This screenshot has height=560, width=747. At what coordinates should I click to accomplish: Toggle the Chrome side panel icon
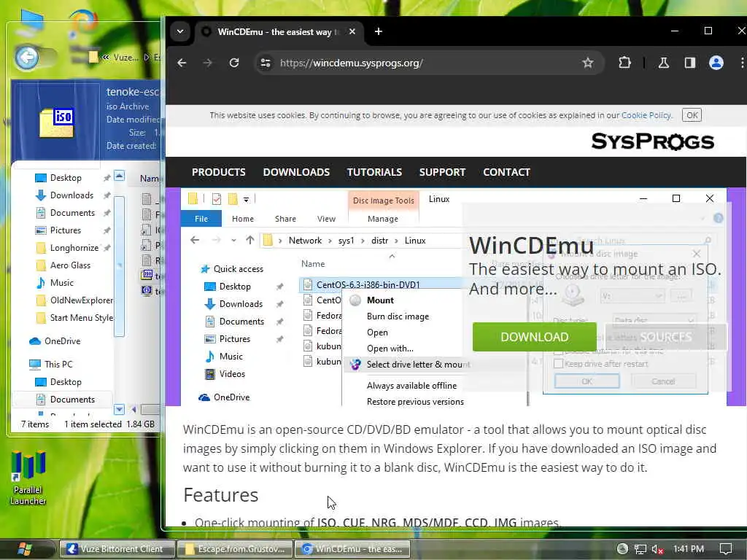690,63
